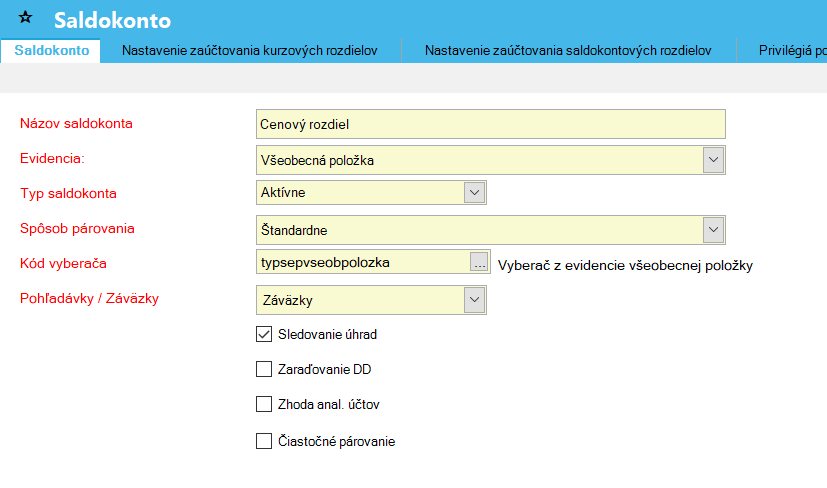Viewport: 827px width, 488px height.
Task: Enable Zaraďovanie DD checkbox
Action: (x=264, y=370)
